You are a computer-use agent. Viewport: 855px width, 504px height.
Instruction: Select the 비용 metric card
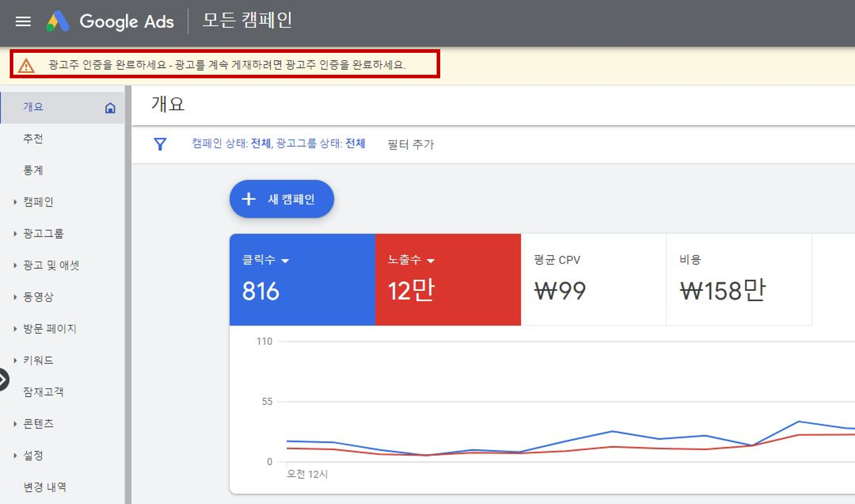(738, 279)
